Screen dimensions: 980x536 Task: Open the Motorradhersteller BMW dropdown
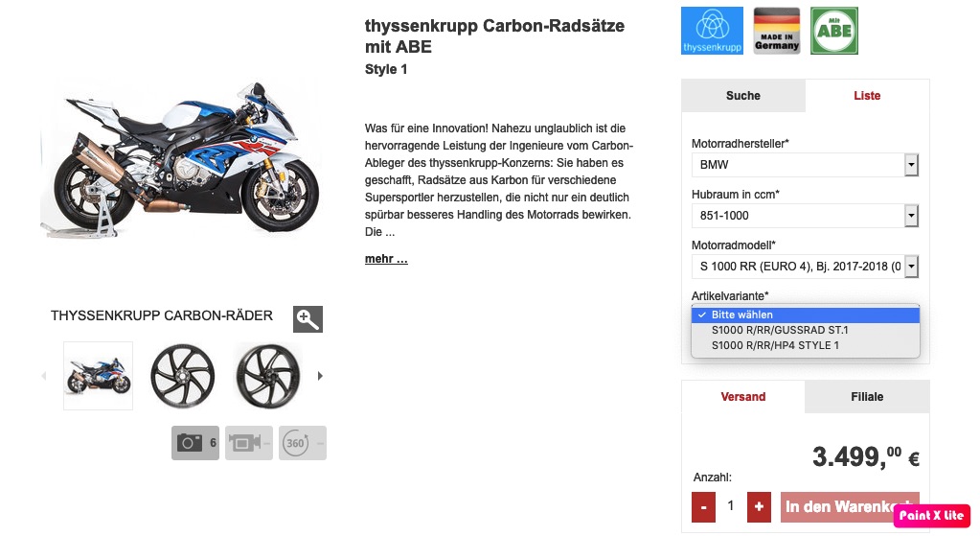(805, 165)
